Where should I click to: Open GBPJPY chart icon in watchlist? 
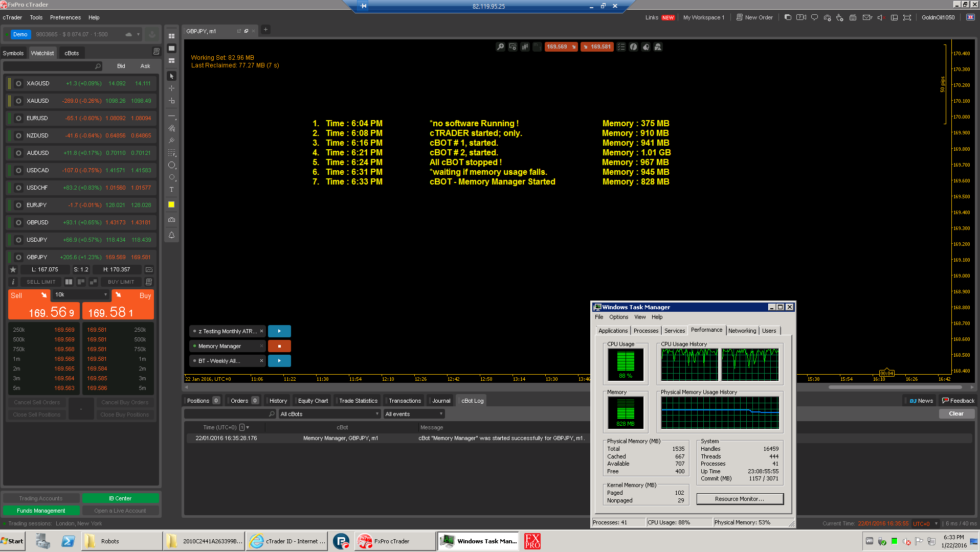click(x=149, y=270)
